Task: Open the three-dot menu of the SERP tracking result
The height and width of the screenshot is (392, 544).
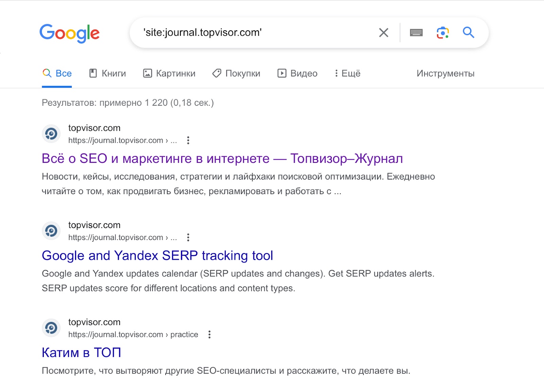Action: pyautogui.click(x=188, y=237)
